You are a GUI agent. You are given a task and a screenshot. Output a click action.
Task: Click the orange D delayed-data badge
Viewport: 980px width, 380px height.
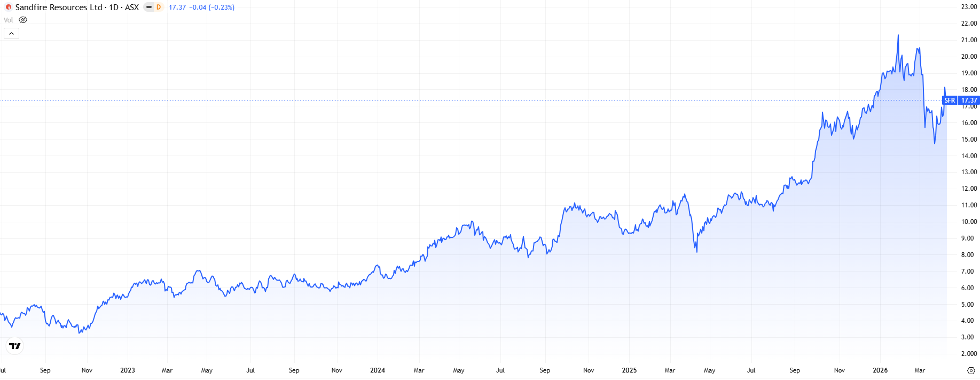click(x=159, y=7)
